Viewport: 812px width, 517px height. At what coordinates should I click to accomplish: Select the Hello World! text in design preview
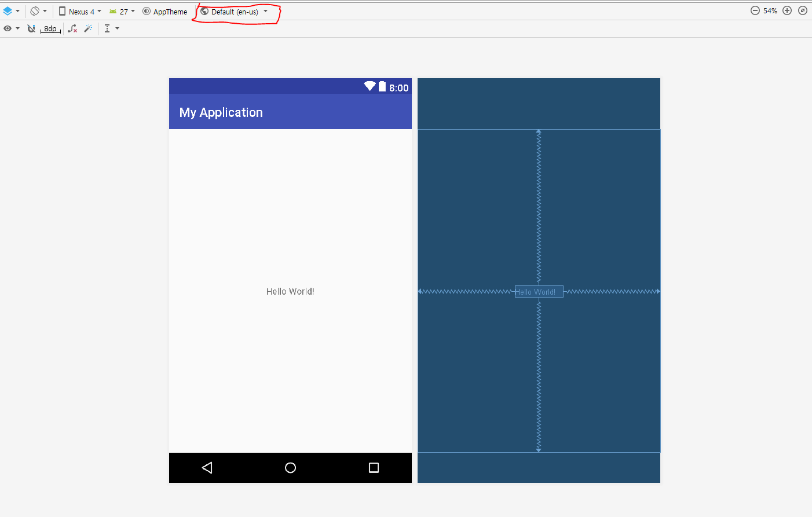pyautogui.click(x=290, y=291)
